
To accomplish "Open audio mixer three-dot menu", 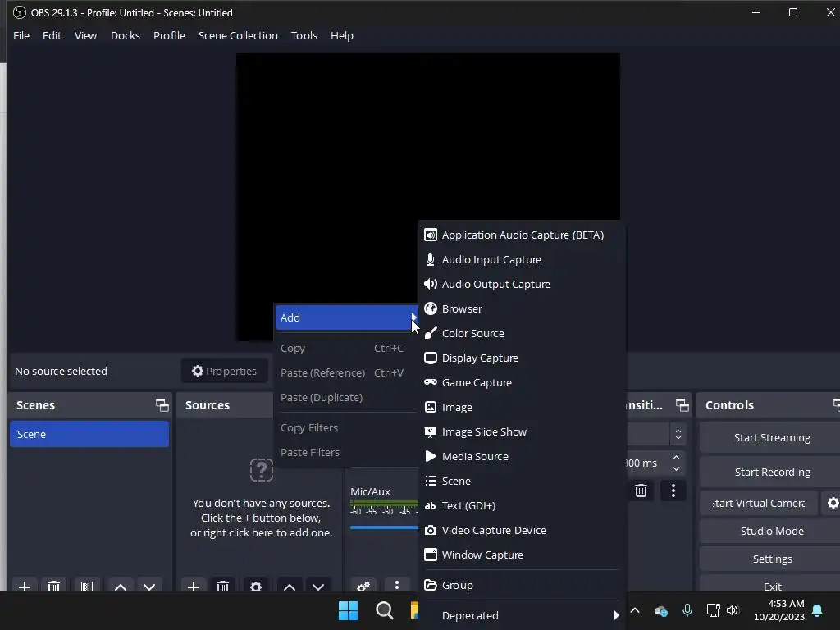I will pyautogui.click(x=396, y=586).
